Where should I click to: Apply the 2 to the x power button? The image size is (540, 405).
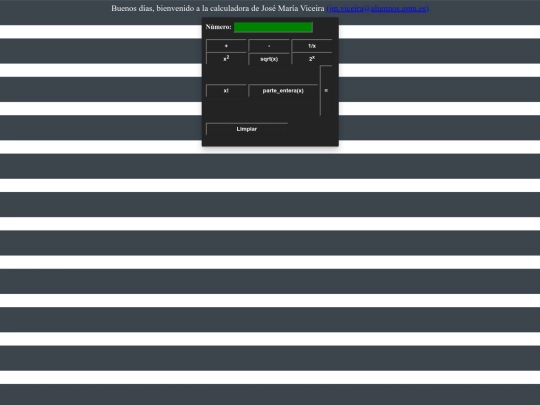[x=312, y=59]
